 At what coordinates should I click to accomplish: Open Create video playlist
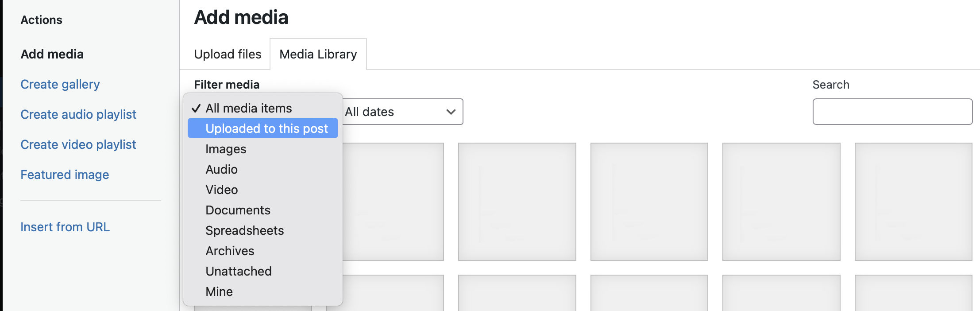tap(78, 144)
